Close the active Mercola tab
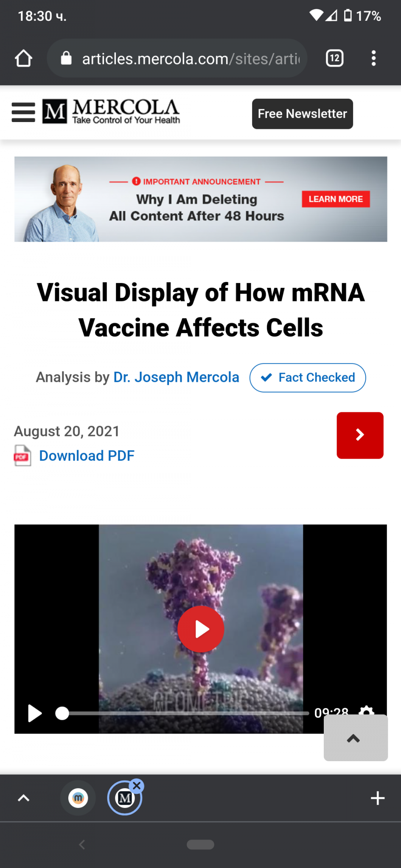This screenshot has width=401, height=868. tap(137, 786)
